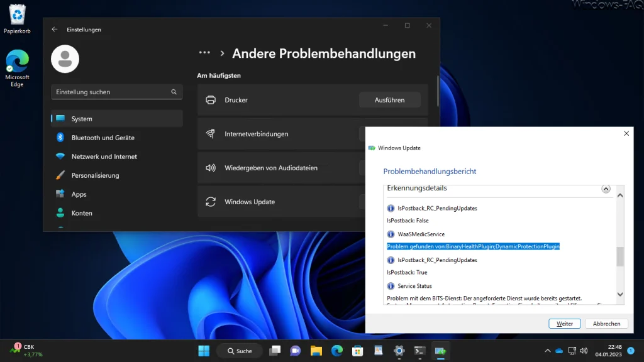Open the Chat app from taskbar
This screenshot has height=362, width=644.
[x=296, y=351]
